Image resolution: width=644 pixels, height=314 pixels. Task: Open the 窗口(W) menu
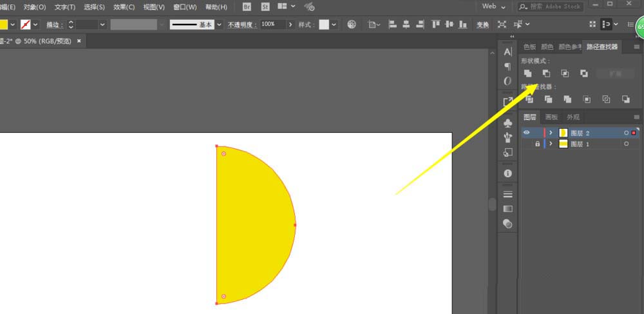coord(185,7)
